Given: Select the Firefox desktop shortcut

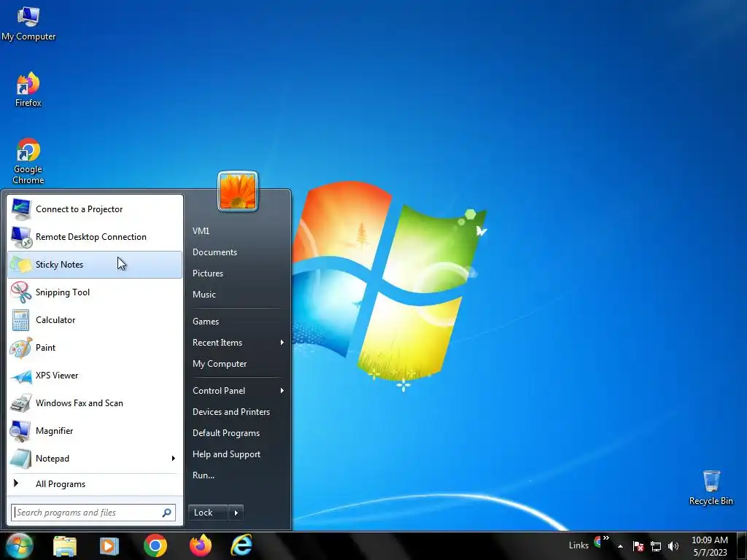Looking at the screenshot, I should click(28, 90).
